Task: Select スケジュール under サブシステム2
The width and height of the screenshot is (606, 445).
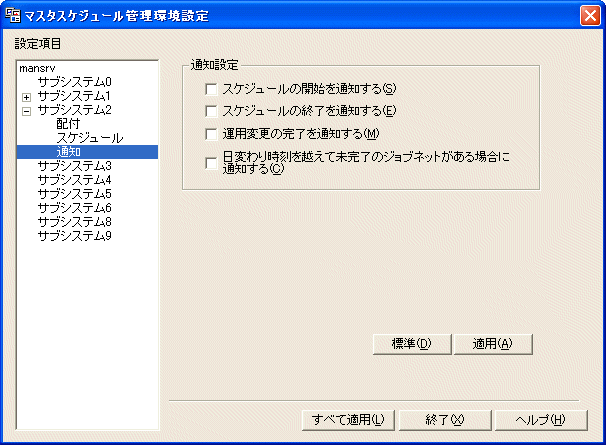Action: coord(89,137)
